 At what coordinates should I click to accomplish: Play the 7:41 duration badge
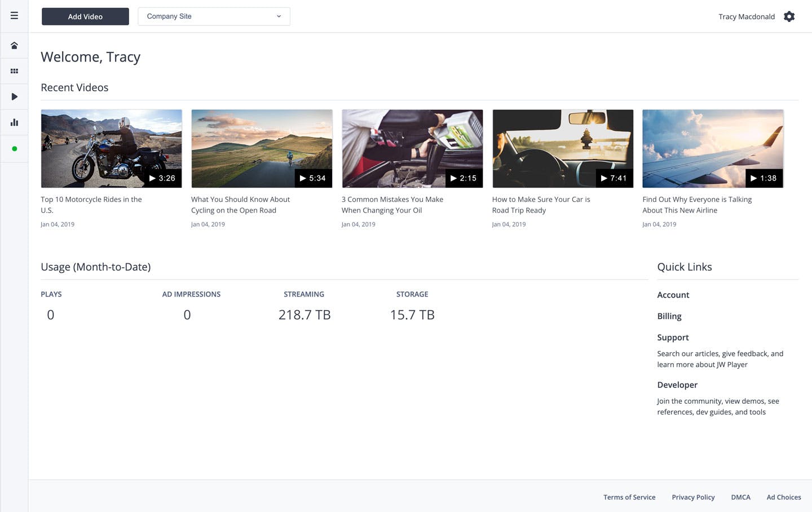point(614,178)
